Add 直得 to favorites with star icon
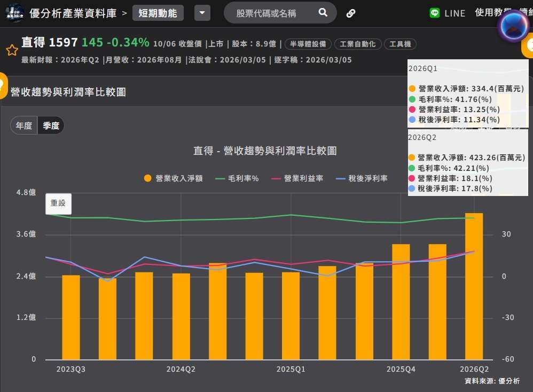 click(x=12, y=50)
